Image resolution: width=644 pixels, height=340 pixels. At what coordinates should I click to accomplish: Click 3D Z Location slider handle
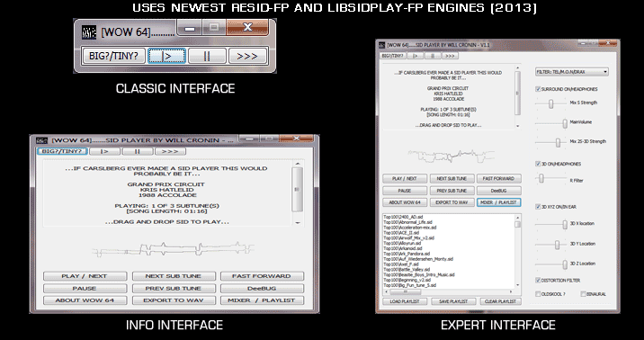coord(565,264)
